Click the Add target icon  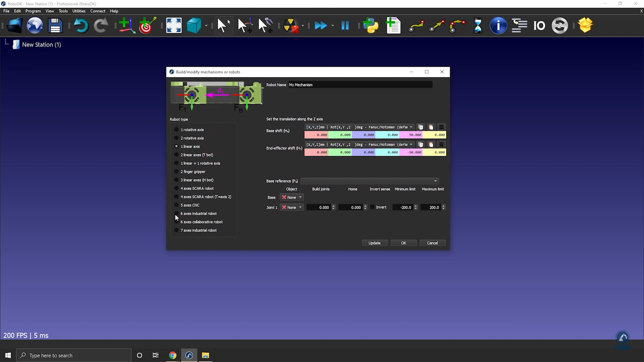pos(147,25)
